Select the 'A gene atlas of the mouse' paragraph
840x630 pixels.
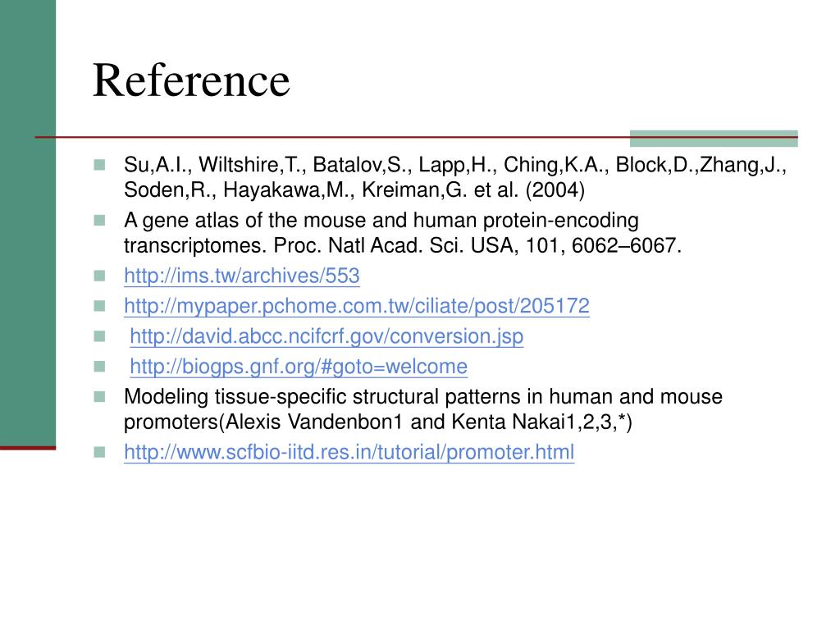(402, 233)
